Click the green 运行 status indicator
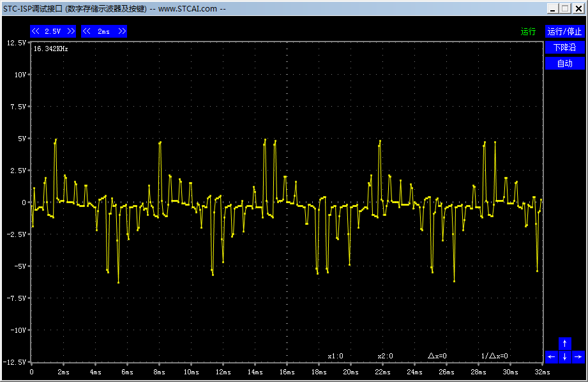Screen dimensions: 588x382 point(528,31)
